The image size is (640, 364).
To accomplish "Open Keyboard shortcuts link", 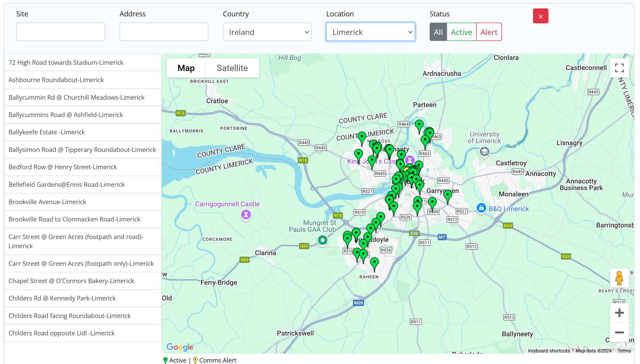I will 548,351.
